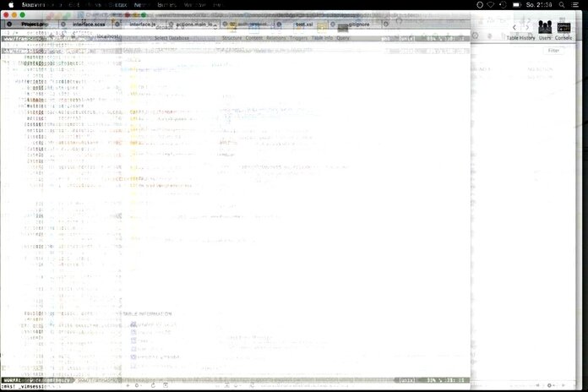This screenshot has width=588, height=392.
Task: Go back in Table History
Action: tap(514, 27)
